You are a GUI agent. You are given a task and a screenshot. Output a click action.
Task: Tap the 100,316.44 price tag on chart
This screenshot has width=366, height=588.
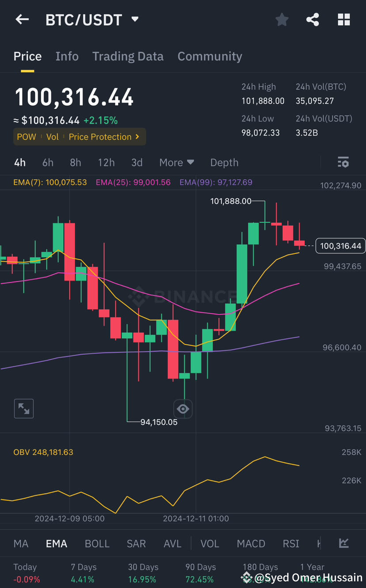tap(340, 246)
